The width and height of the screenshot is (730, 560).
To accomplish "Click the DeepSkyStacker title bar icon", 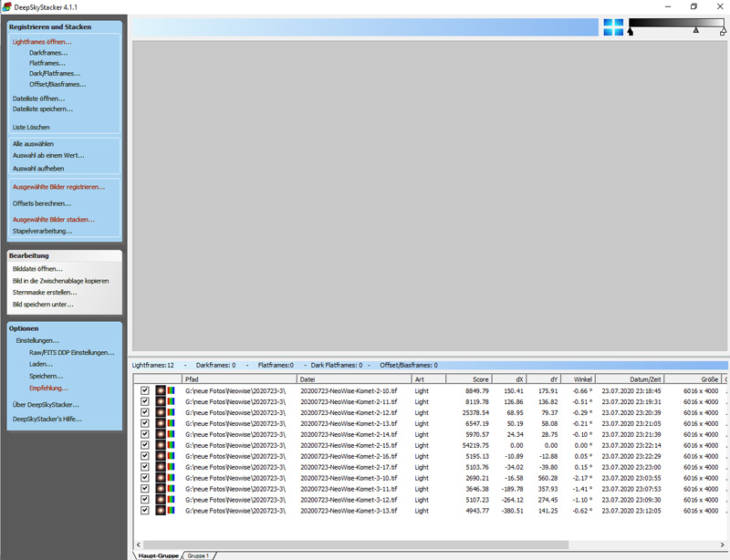I will click(x=7, y=6).
